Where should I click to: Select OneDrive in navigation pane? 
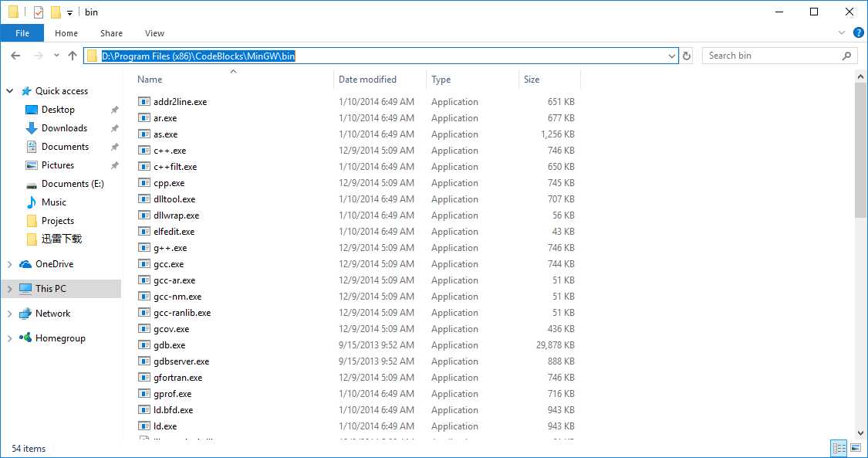tap(54, 264)
